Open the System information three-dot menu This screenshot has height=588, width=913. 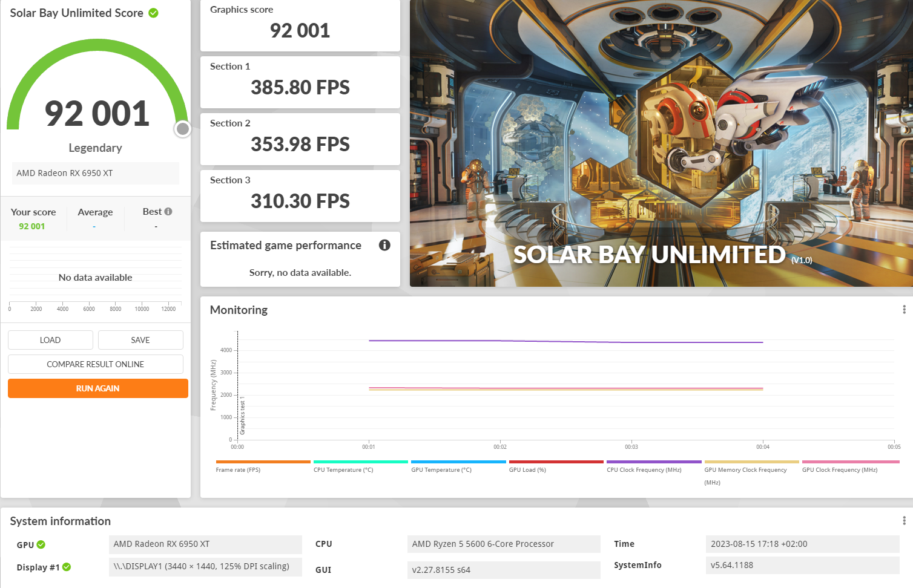pyautogui.click(x=904, y=521)
